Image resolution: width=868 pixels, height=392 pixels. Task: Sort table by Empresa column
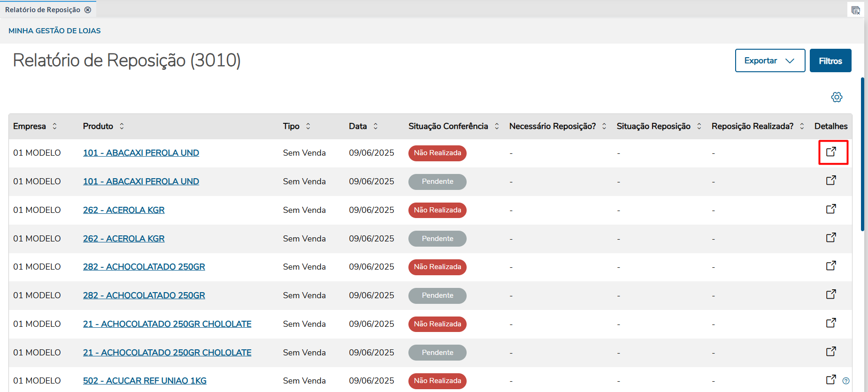coord(54,126)
